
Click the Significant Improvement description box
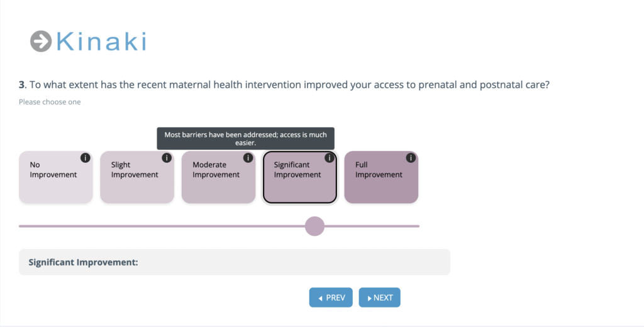coord(235,262)
